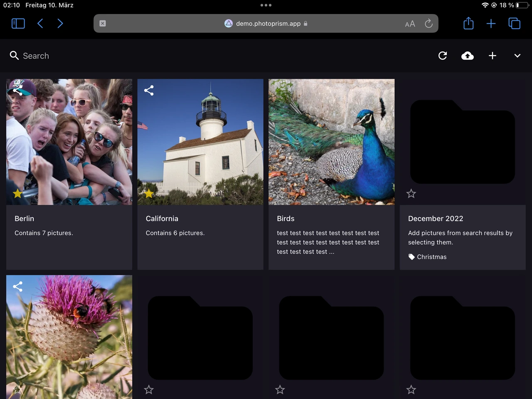532x399 pixels.
Task: Edit the California album title
Action: [x=162, y=219]
